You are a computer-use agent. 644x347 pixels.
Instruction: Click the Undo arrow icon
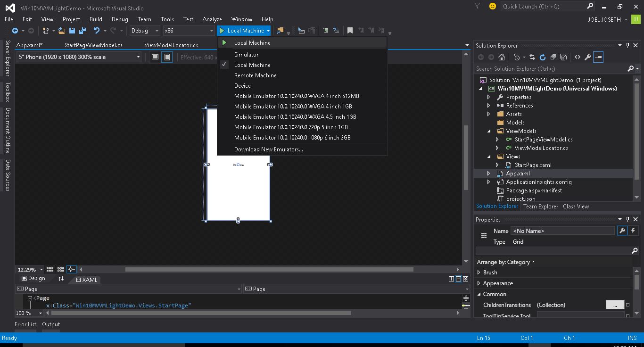(x=96, y=31)
